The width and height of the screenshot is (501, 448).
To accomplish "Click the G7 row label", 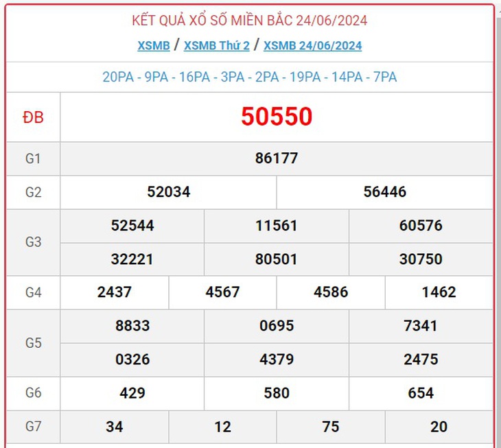I will (33, 427).
